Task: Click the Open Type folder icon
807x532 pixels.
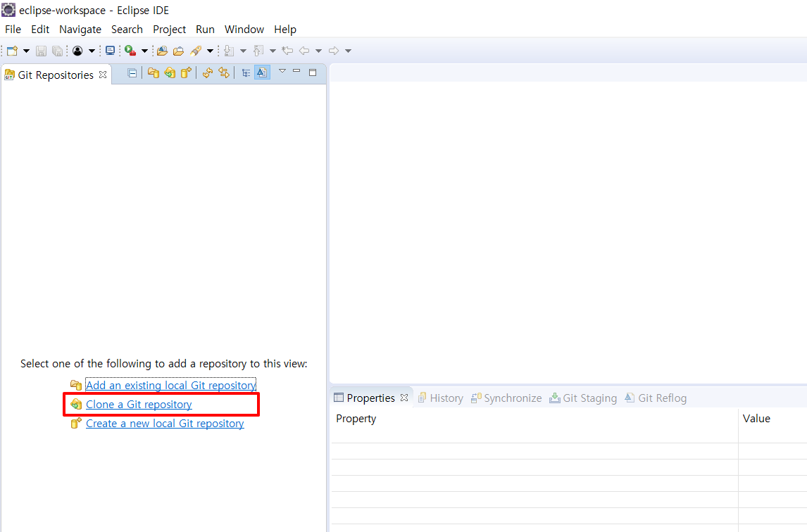Action: [x=162, y=51]
